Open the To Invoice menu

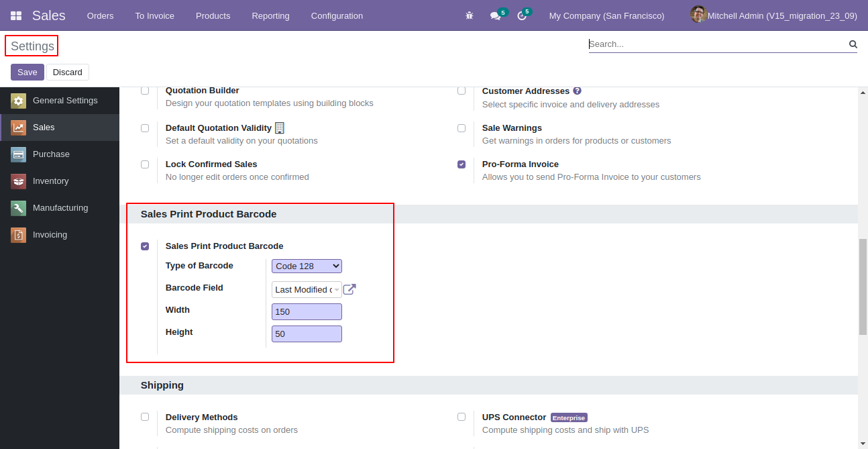(154, 15)
